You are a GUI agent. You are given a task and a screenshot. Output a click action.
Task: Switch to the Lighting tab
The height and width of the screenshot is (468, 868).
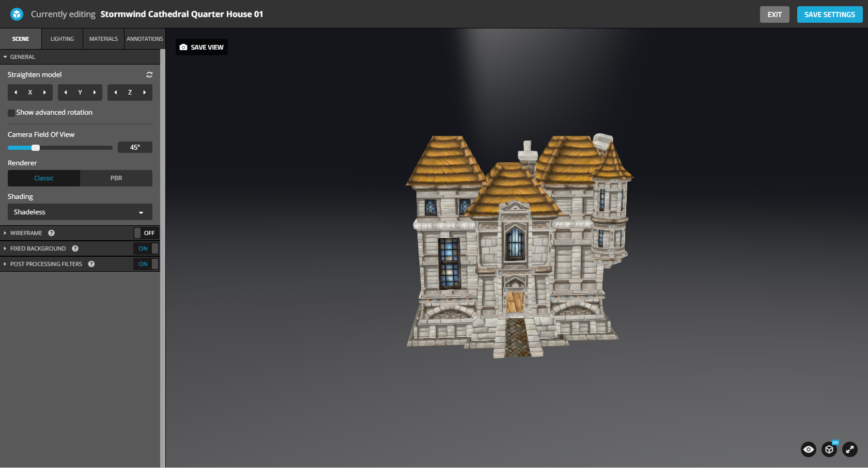coord(62,39)
